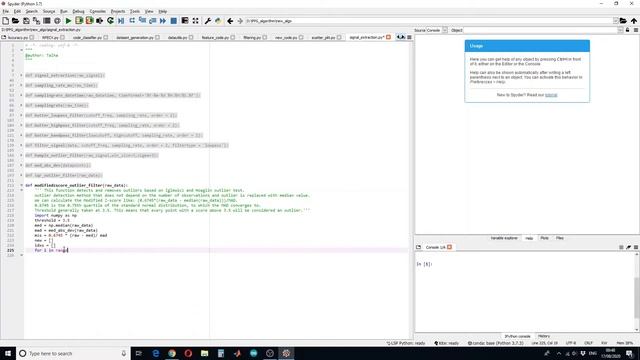Open the Tools menu
Viewport: 640px width, 360px height.
pyautogui.click(x=135, y=11)
